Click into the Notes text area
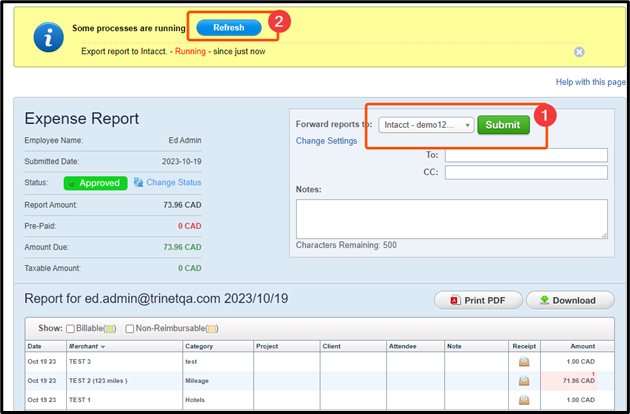The height and width of the screenshot is (414, 630). [451, 218]
